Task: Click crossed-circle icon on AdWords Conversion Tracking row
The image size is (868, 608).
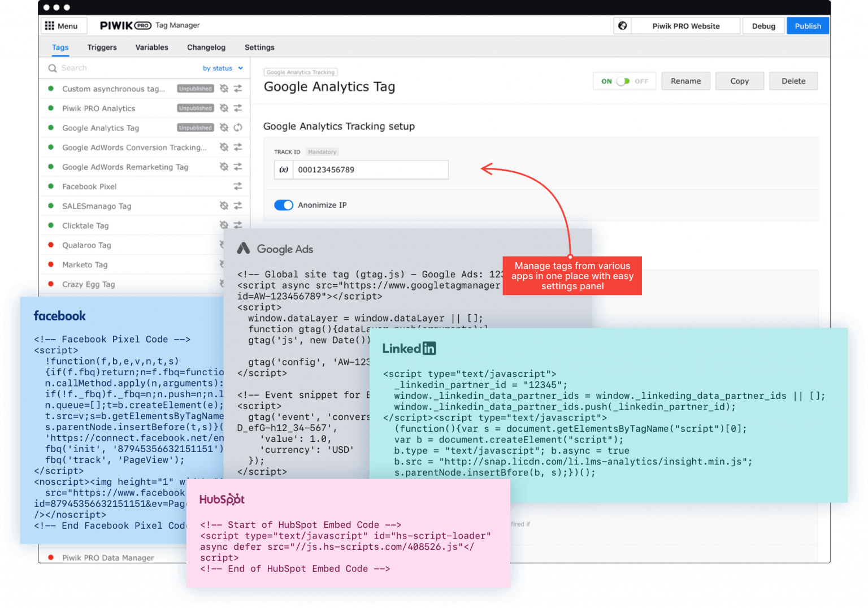Action: 224,147
